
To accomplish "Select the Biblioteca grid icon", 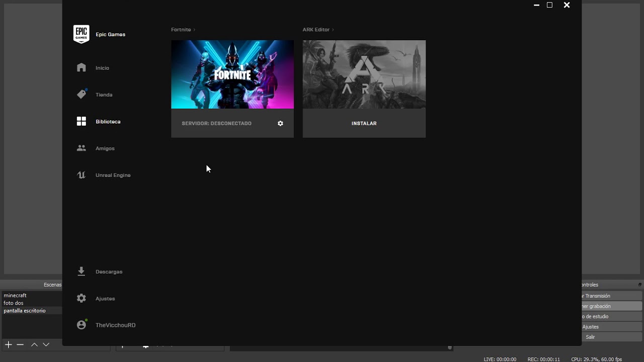I will point(82,121).
